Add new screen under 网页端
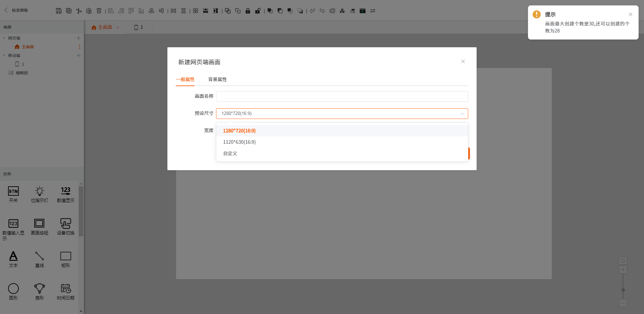 pos(78,38)
